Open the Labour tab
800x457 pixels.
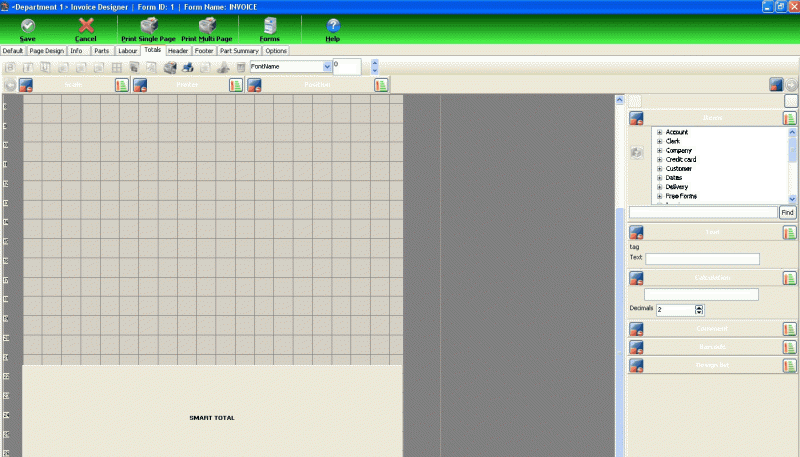coord(128,51)
